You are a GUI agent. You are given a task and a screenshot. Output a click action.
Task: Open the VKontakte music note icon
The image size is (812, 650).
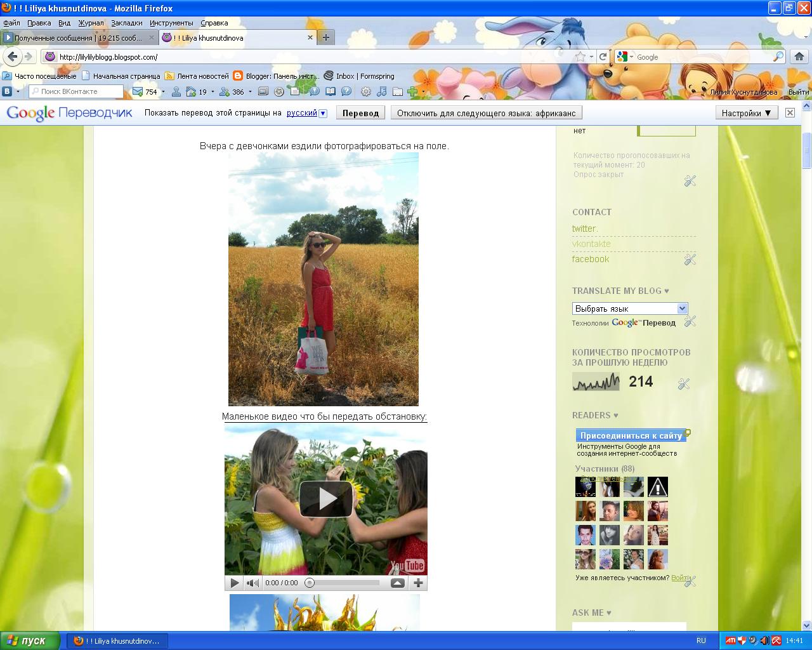click(381, 91)
